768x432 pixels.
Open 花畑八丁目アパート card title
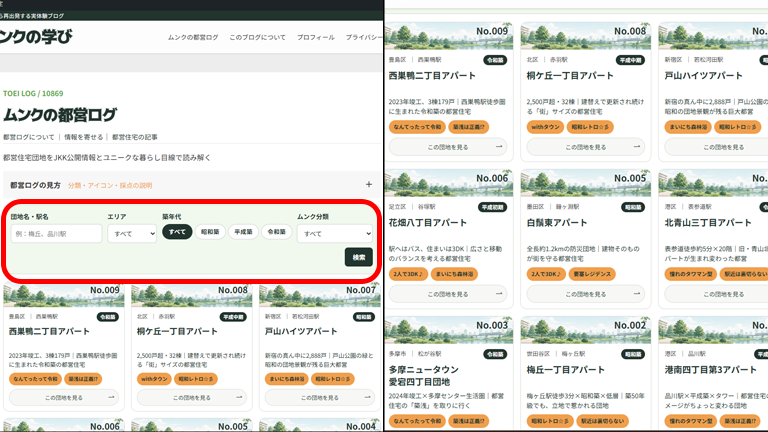coord(428,223)
